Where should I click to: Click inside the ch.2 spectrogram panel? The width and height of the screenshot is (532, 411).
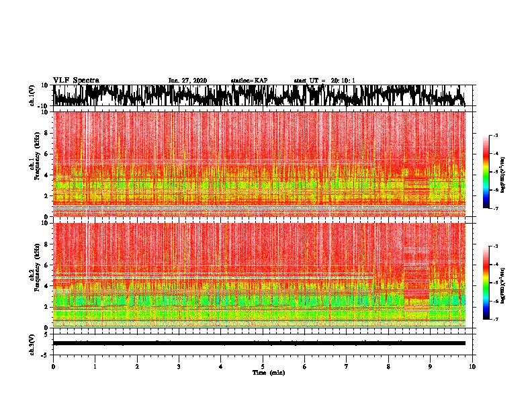pyautogui.click(x=259, y=275)
